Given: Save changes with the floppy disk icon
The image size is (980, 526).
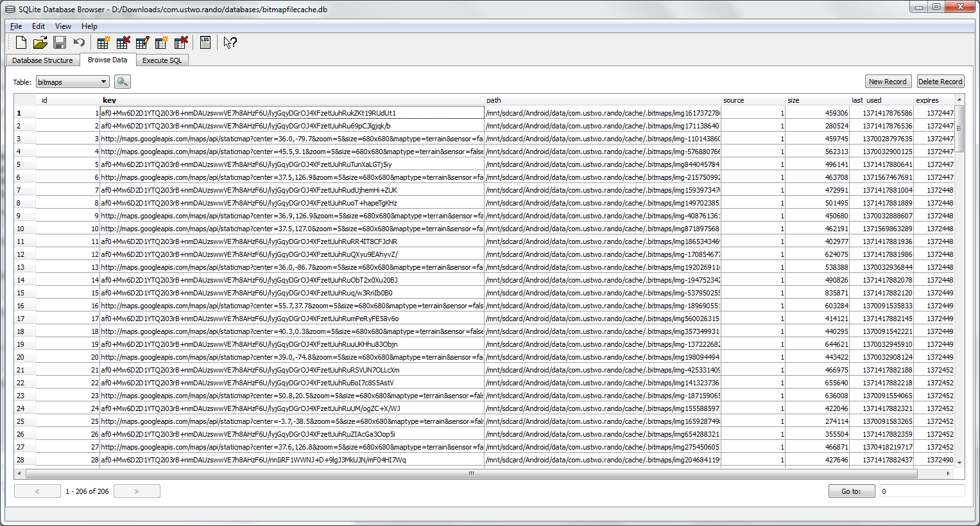Looking at the screenshot, I should 60,43.
